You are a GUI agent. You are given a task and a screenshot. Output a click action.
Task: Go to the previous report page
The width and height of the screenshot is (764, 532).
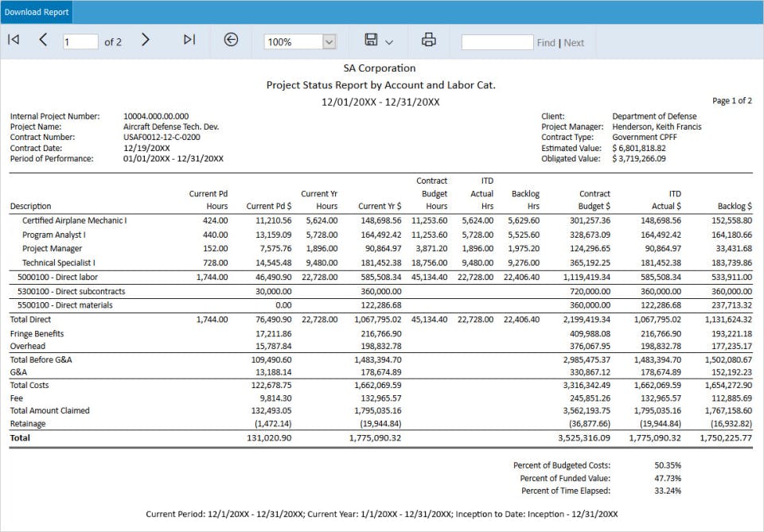(44, 40)
